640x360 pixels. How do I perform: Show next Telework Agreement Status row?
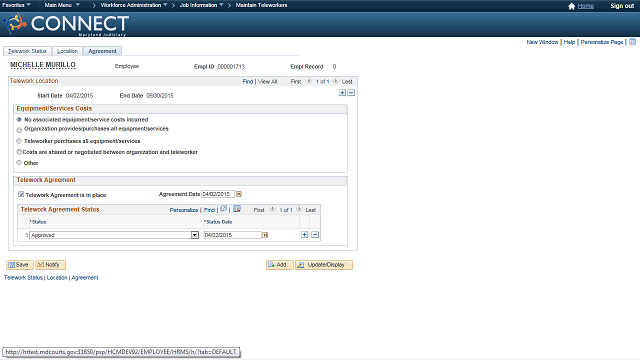pos(299,209)
